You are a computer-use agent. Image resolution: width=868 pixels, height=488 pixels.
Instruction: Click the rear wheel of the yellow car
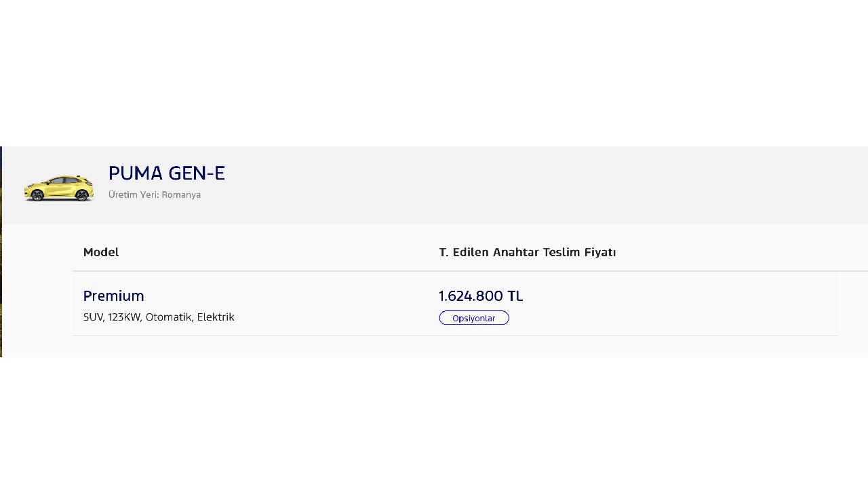tap(82, 196)
